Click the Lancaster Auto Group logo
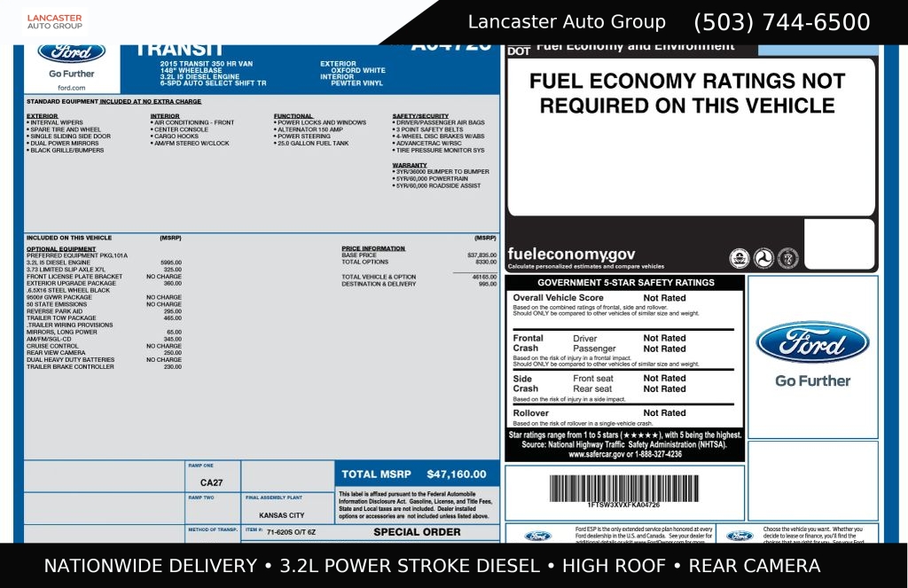The image size is (908, 588). 54,22
